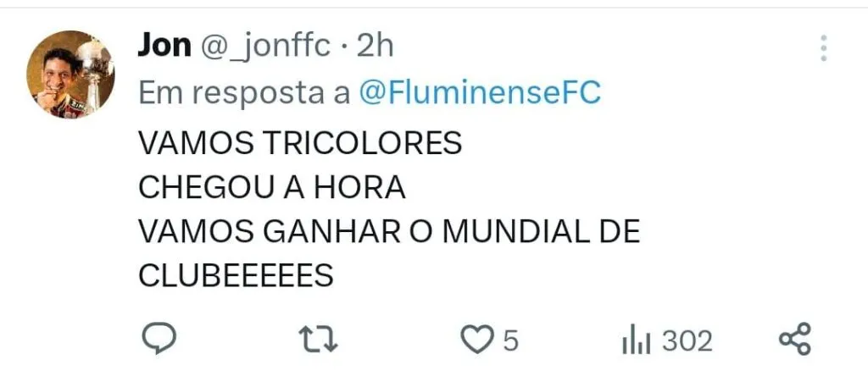Screen dimensions: 868x371
Task: Open the @FluminenseFC mention
Action: pos(480,93)
